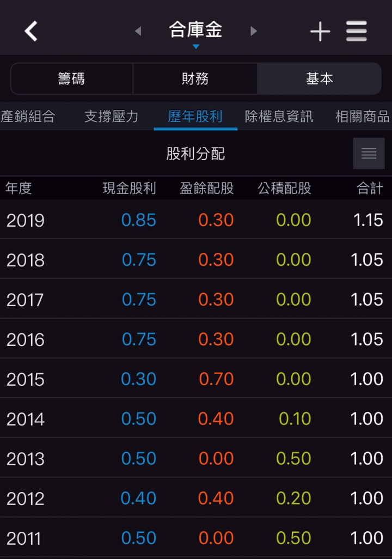The width and height of the screenshot is (392, 559).
Task: Tap the 公積配股 column header
Action: [284, 188]
